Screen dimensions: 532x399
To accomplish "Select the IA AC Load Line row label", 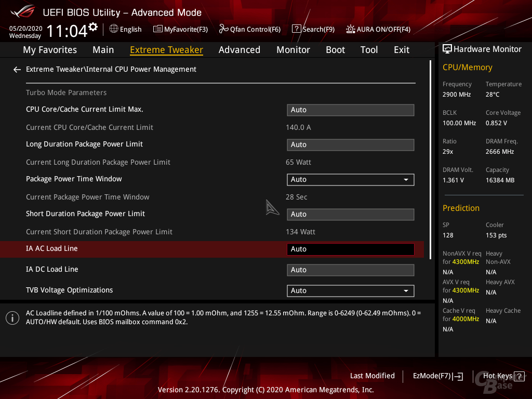I will (x=51, y=249).
